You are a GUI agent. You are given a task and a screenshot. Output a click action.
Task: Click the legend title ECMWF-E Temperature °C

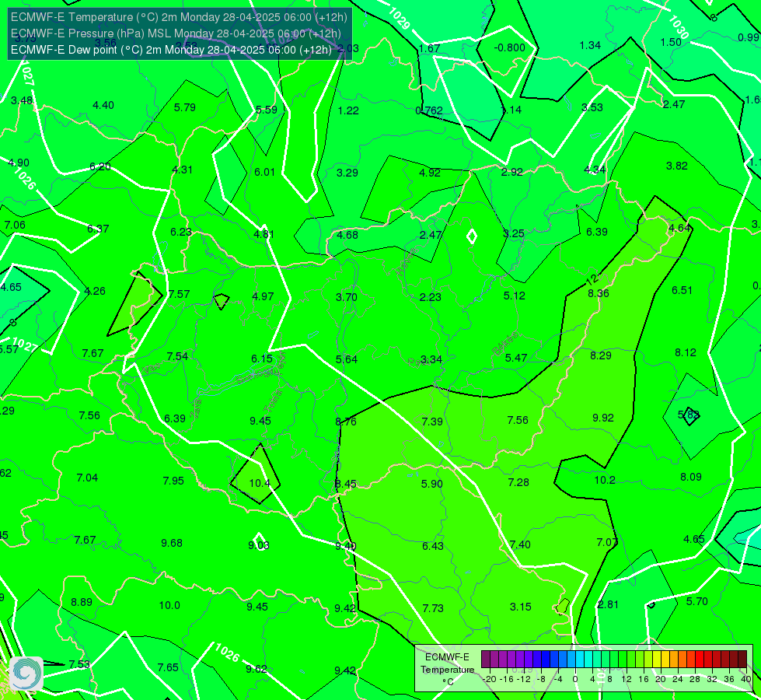point(448,670)
